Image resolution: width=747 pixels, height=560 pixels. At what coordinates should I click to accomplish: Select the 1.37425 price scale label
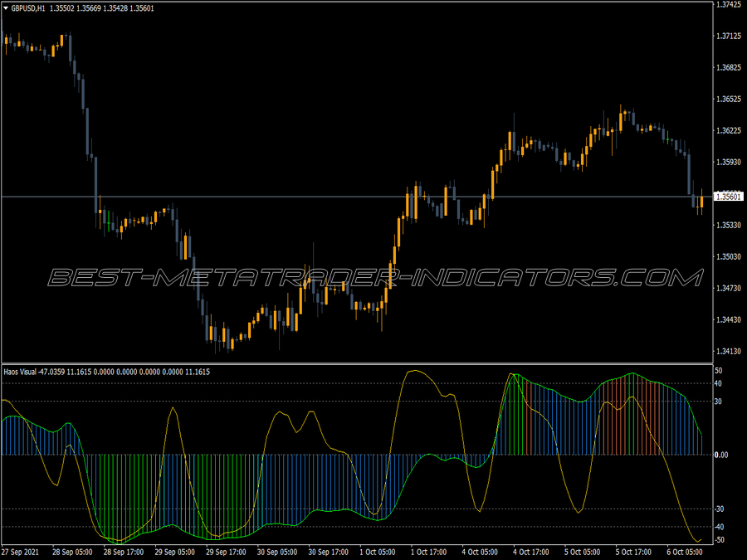[x=729, y=4]
